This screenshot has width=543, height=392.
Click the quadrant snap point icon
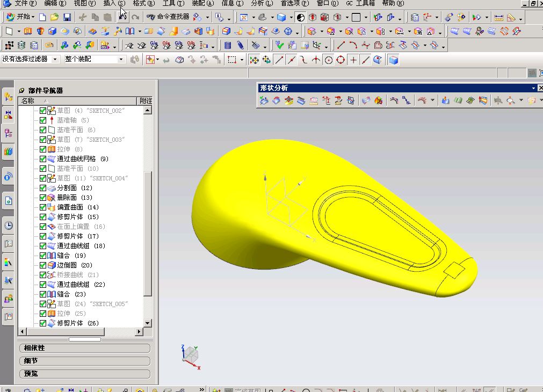[341, 60]
